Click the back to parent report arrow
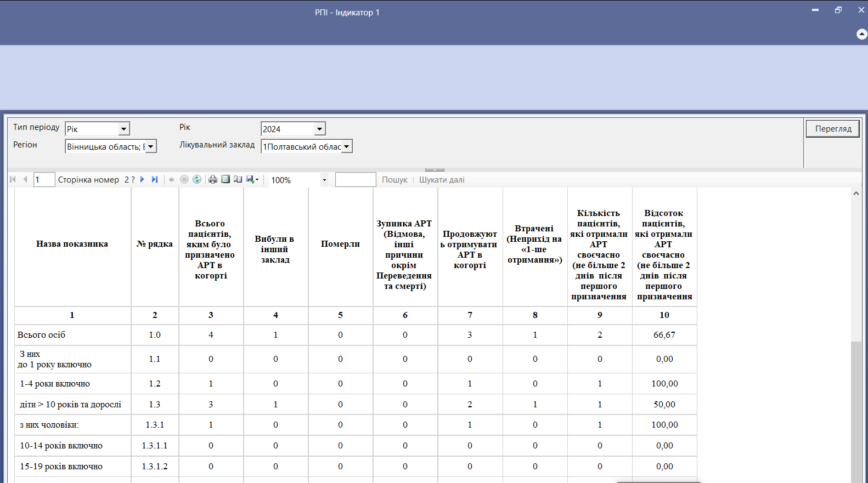 [x=172, y=179]
